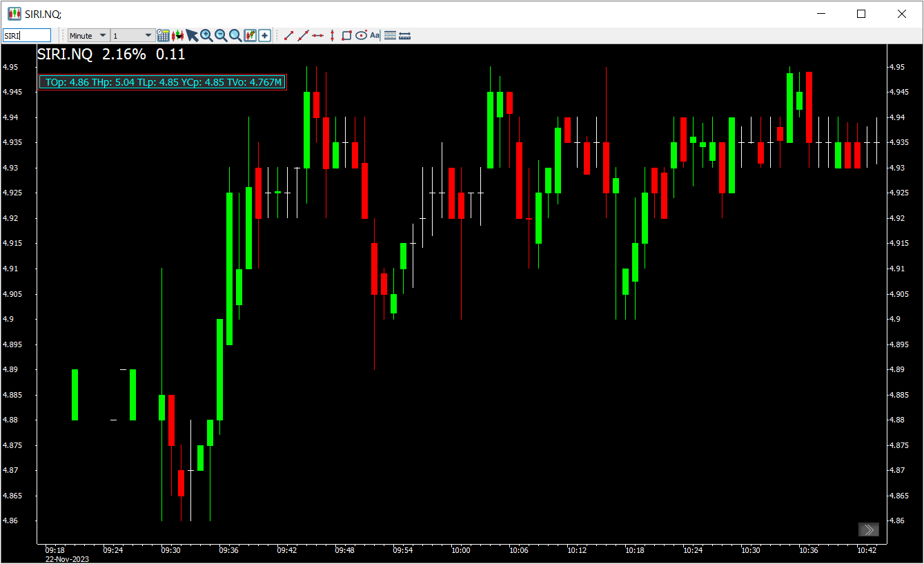This screenshot has width=924, height=564.
Task: Click the SIRI symbol input field
Action: [27, 35]
